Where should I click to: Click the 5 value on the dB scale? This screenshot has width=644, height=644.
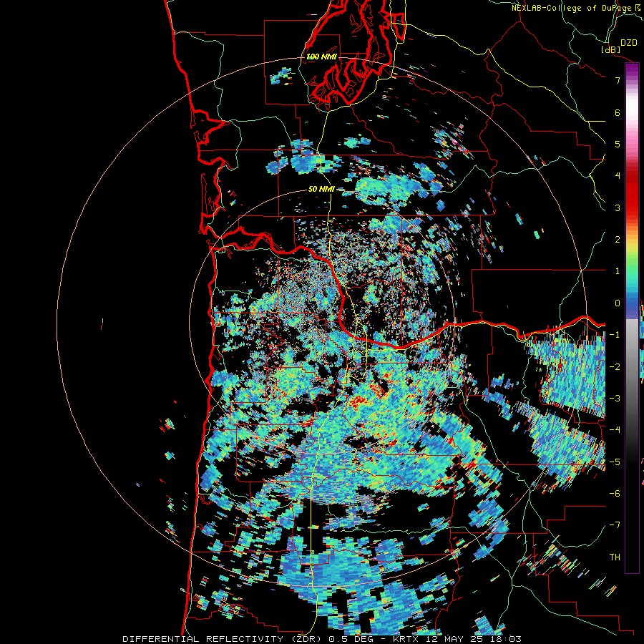point(618,144)
